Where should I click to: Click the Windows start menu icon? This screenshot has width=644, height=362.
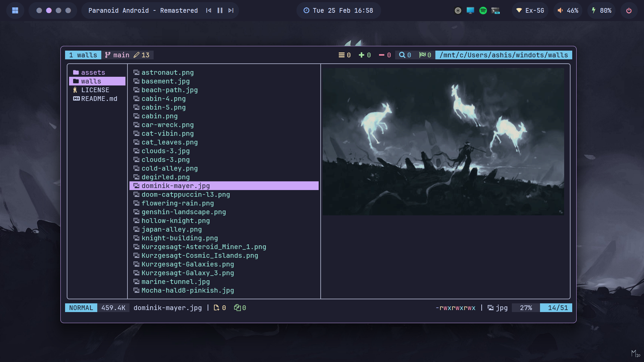click(15, 10)
